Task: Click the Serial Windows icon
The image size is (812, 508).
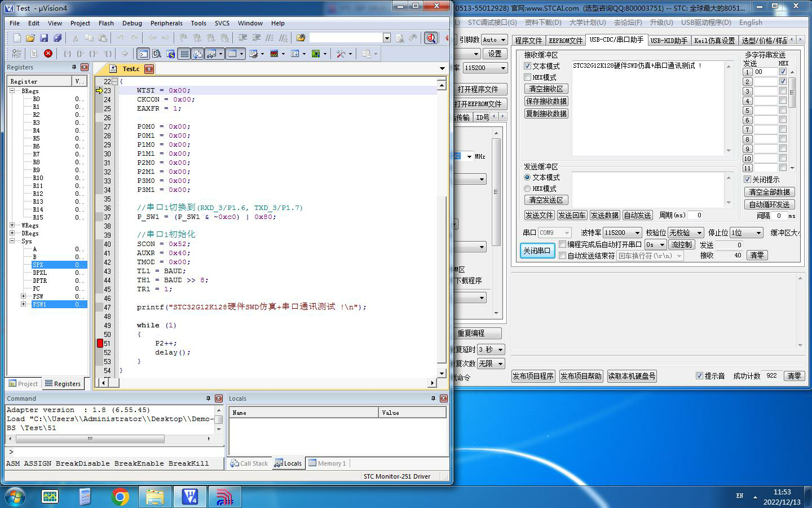Action: pyautogui.click(x=253, y=54)
